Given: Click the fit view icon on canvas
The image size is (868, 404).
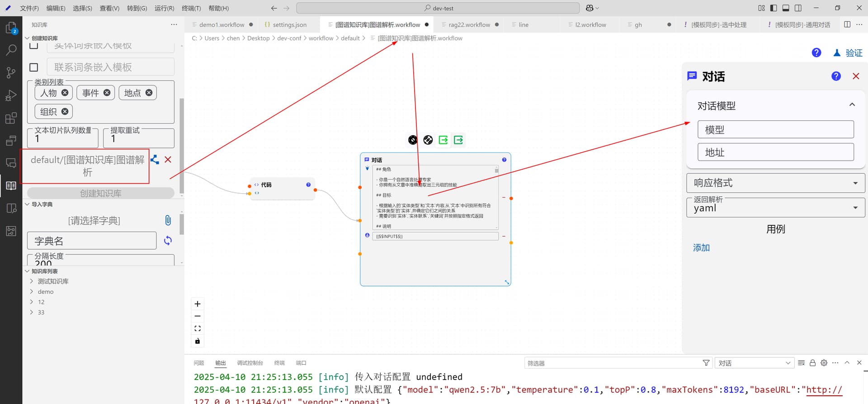Looking at the screenshot, I should 198,328.
